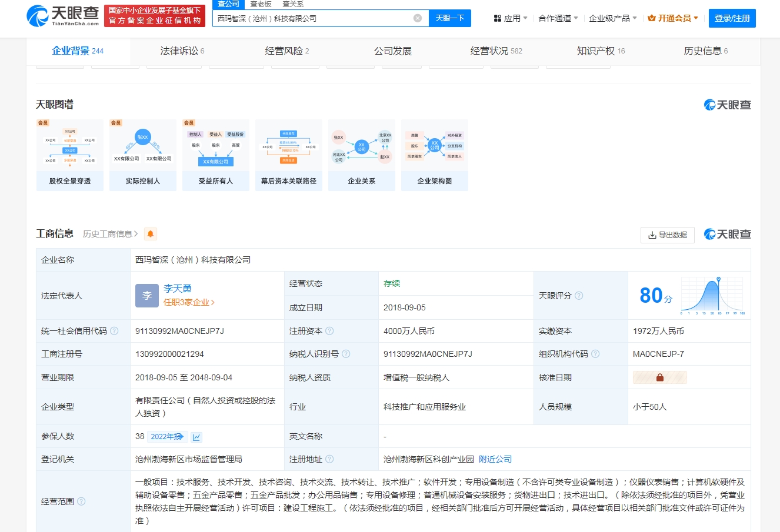Image resolution: width=780 pixels, height=532 pixels.
Task: Switch to 企业背景 tab
Action: pyautogui.click(x=78, y=51)
